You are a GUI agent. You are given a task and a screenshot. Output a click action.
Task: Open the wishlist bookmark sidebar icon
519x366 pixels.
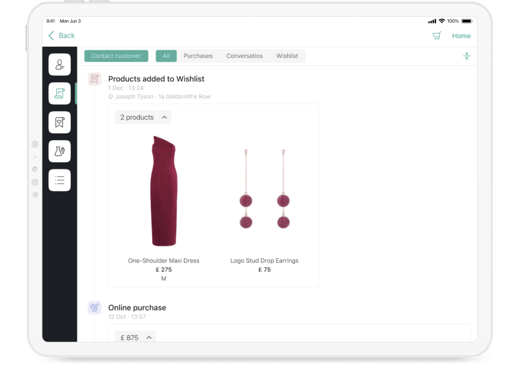point(59,122)
